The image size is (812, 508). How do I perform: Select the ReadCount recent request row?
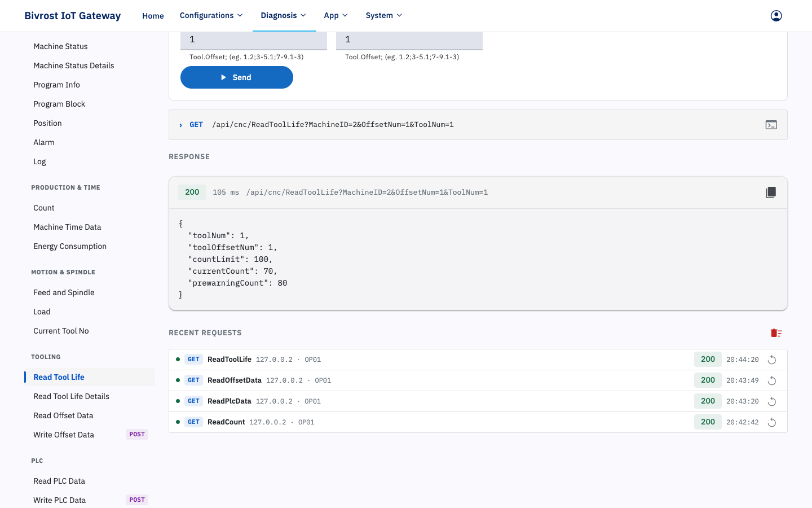tap(478, 422)
